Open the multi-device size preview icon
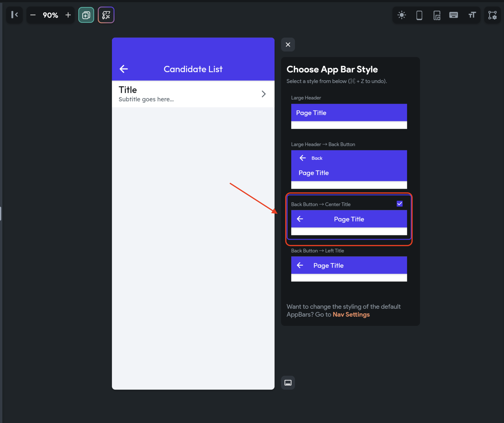The height and width of the screenshot is (423, 504). pyautogui.click(x=437, y=15)
